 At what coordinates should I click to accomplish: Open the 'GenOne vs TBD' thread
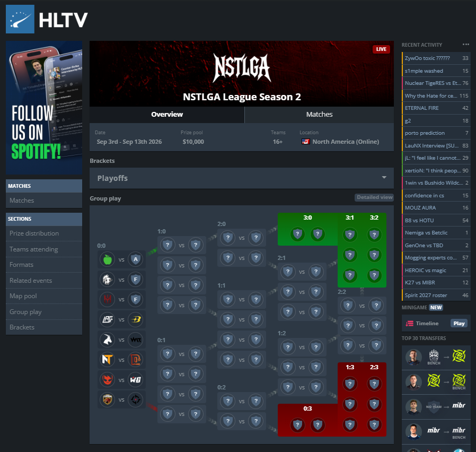436,245
